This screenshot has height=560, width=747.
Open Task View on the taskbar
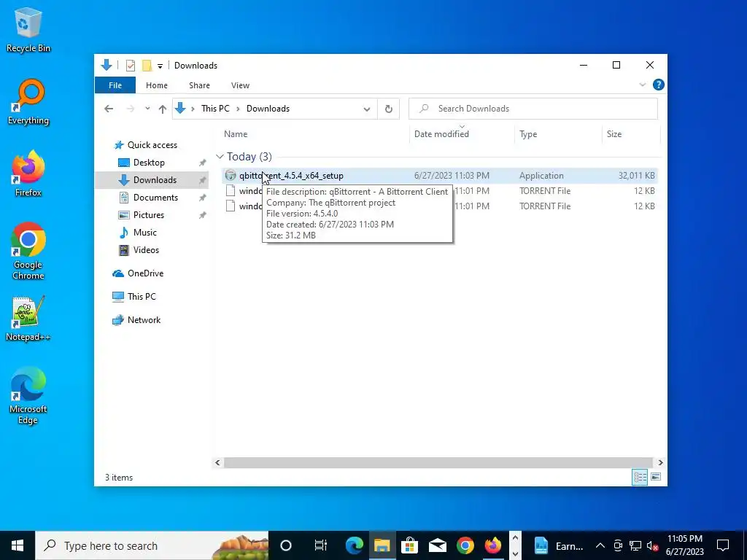pyautogui.click(x=321, y=545)
